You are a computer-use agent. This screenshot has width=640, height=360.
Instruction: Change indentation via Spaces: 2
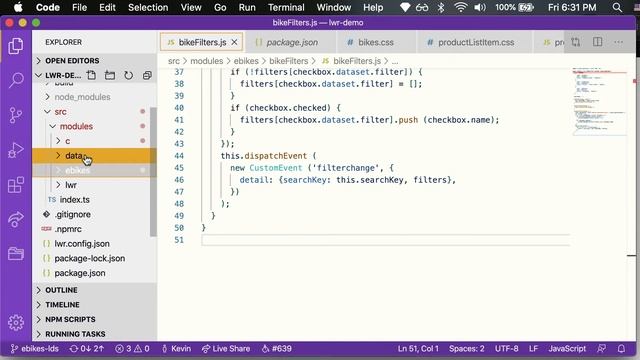coord(467,349)
